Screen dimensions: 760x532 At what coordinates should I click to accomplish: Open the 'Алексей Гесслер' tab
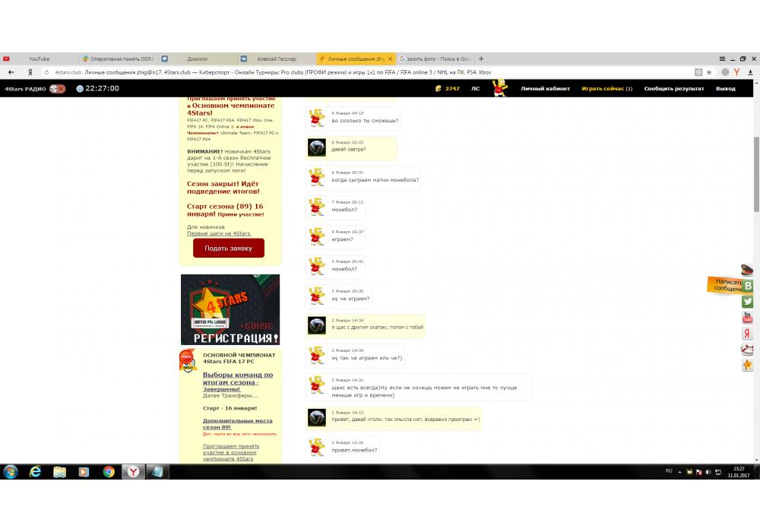click(277, 59)
